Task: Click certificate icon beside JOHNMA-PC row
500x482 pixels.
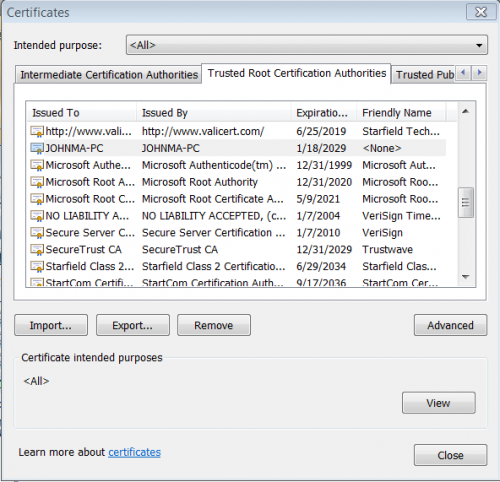Action: [x=37, y=148]
